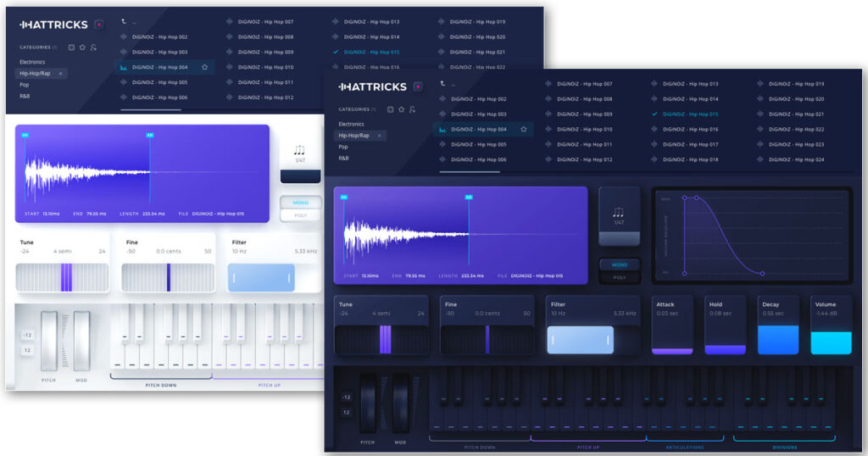Click the Tune slider strip in the light window

[63, 278]
